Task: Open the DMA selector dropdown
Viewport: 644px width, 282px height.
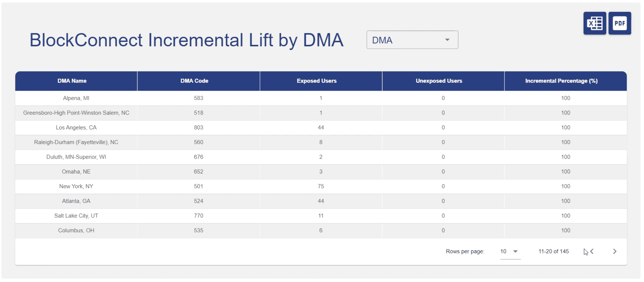Action: coord(412,40)
